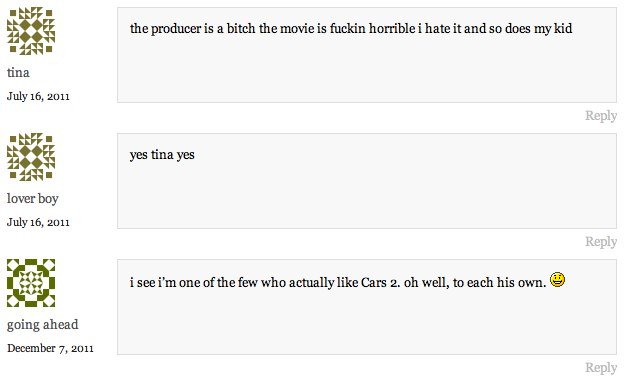Screen dimensions: 624x381
Task: Reply to lover boy's comment
Action: [x=601, y=241]
